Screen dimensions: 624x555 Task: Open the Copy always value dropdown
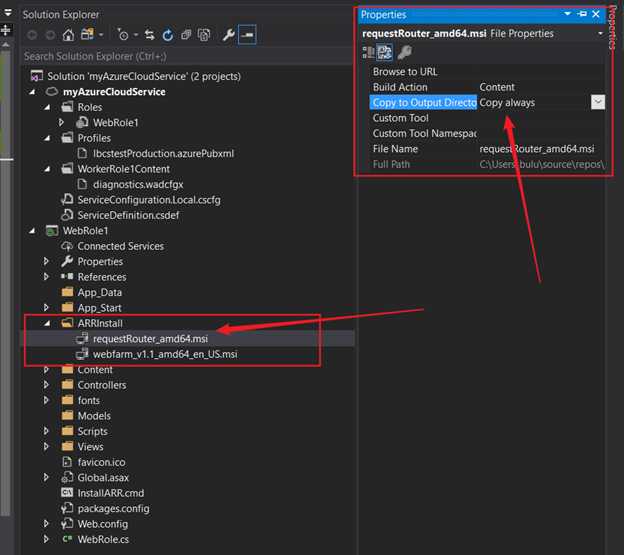point(598,102)
